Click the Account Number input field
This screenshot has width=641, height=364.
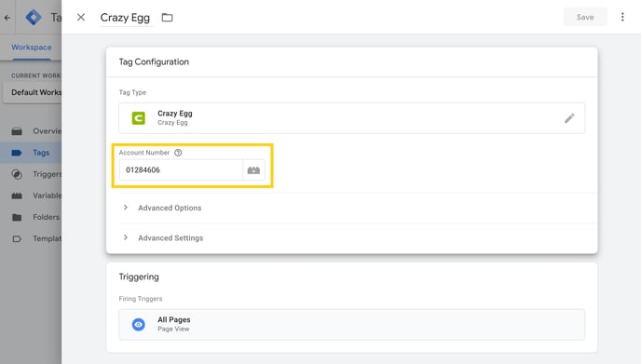tap(181, 170)
